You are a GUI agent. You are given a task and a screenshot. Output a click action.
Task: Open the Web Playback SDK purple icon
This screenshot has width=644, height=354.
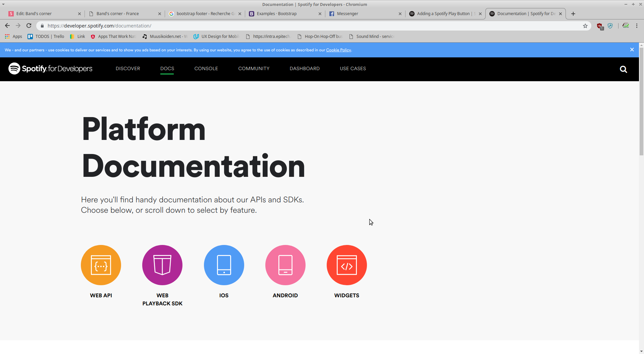[162, 265]
